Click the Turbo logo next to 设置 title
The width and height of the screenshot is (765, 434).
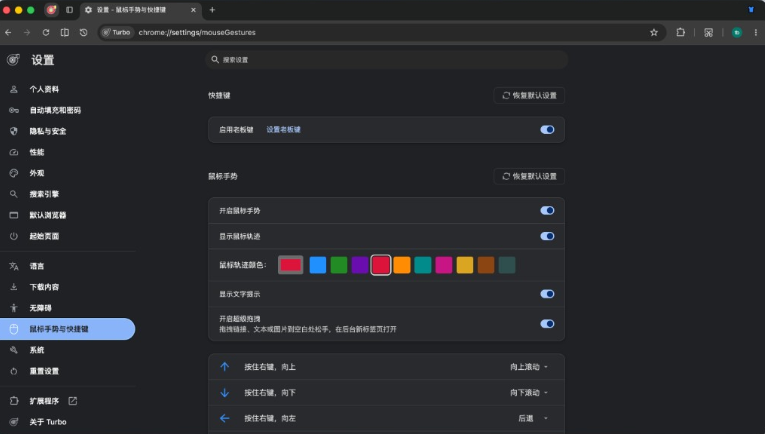coord(14,60)
